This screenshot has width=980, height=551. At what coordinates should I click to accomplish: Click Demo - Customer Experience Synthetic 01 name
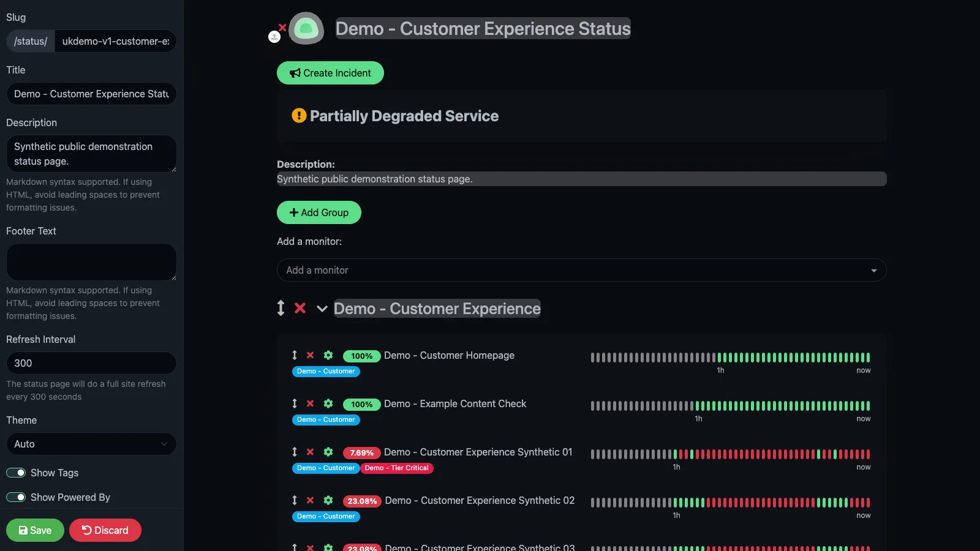[478, 452]
